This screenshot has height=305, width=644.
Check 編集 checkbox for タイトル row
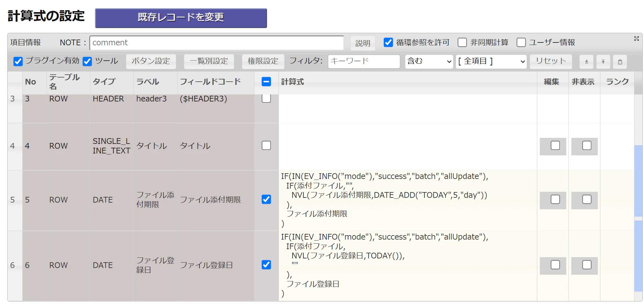555,145
